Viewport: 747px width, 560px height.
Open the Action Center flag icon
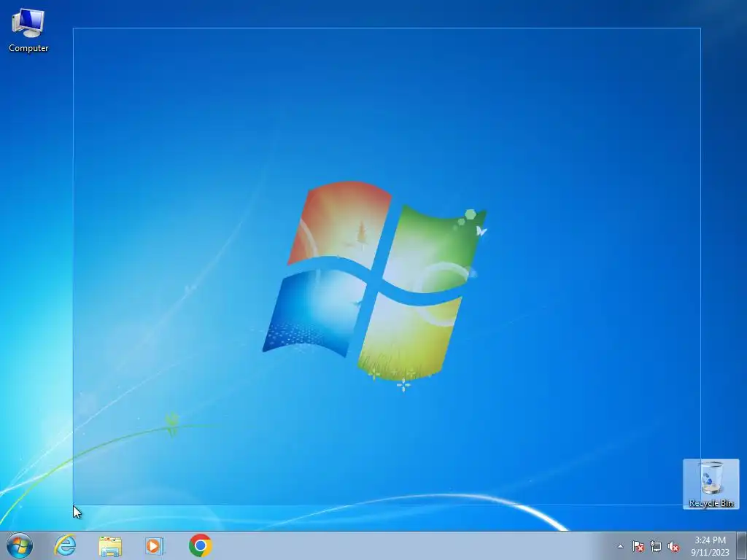tap(638, 546)
